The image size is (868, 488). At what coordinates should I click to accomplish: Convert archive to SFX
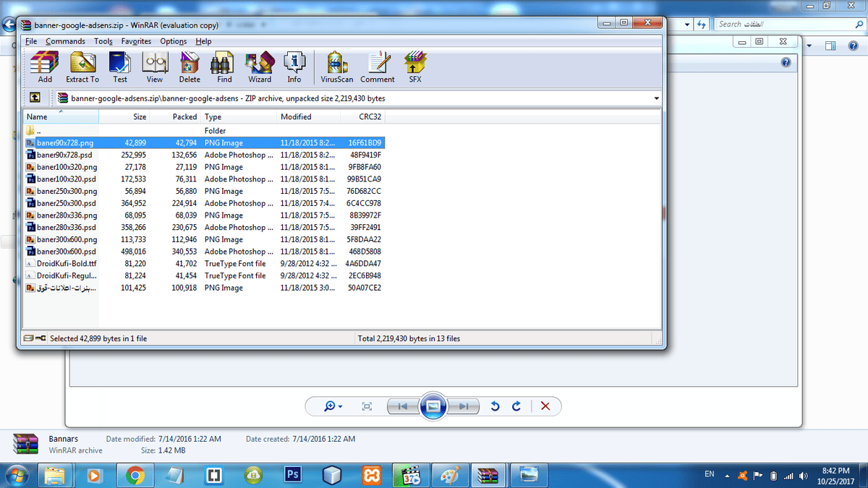click(415, 67)
